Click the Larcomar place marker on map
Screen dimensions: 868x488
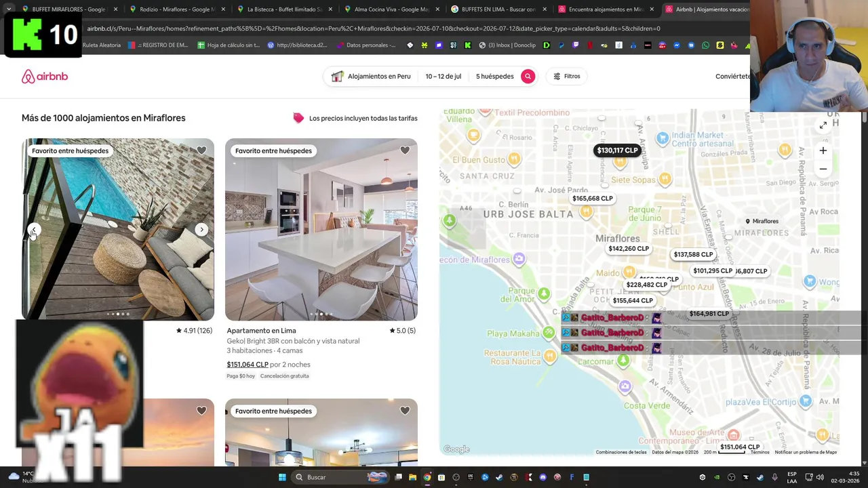(625, 359)
